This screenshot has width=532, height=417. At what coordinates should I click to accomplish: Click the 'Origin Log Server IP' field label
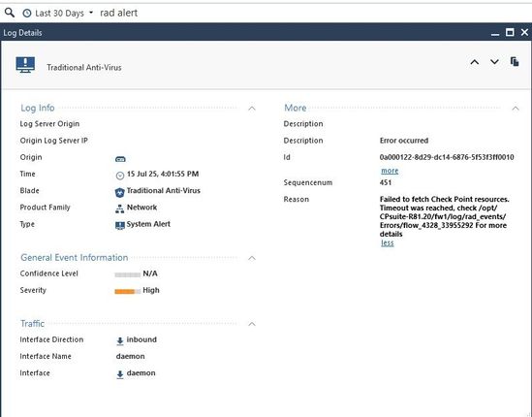[54, 141]
